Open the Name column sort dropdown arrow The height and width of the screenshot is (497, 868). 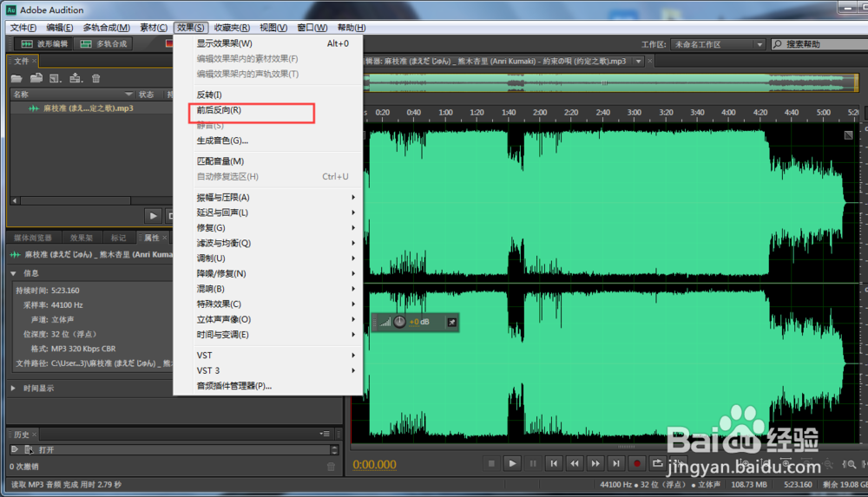pos(128,94)
